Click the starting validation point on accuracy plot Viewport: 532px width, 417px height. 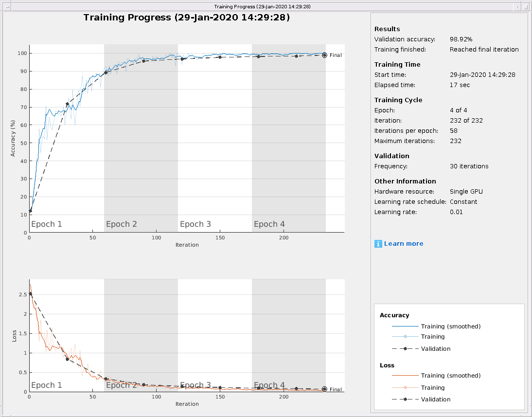pyautogui.click(x=31, y=211)
